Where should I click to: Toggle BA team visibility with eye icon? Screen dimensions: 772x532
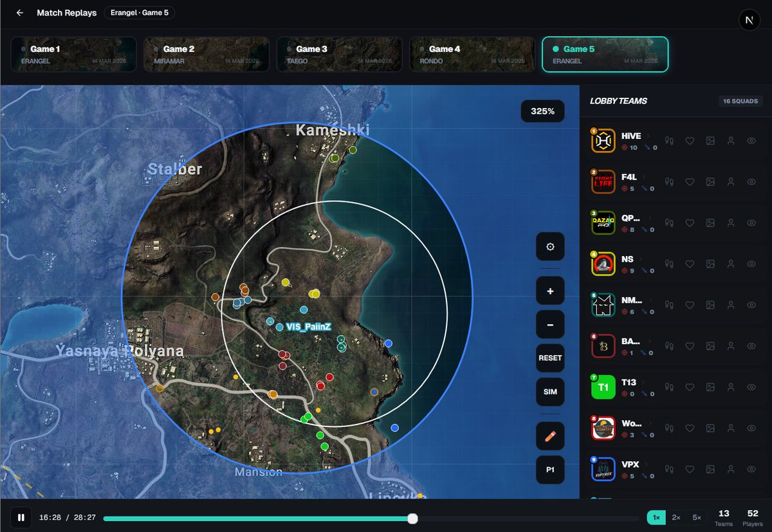pos(751,347)
